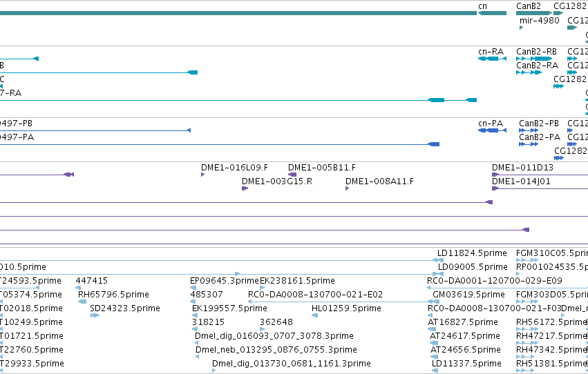
Task: Select the AT16827.5prime EST label
Action: [x=463, y=322]
